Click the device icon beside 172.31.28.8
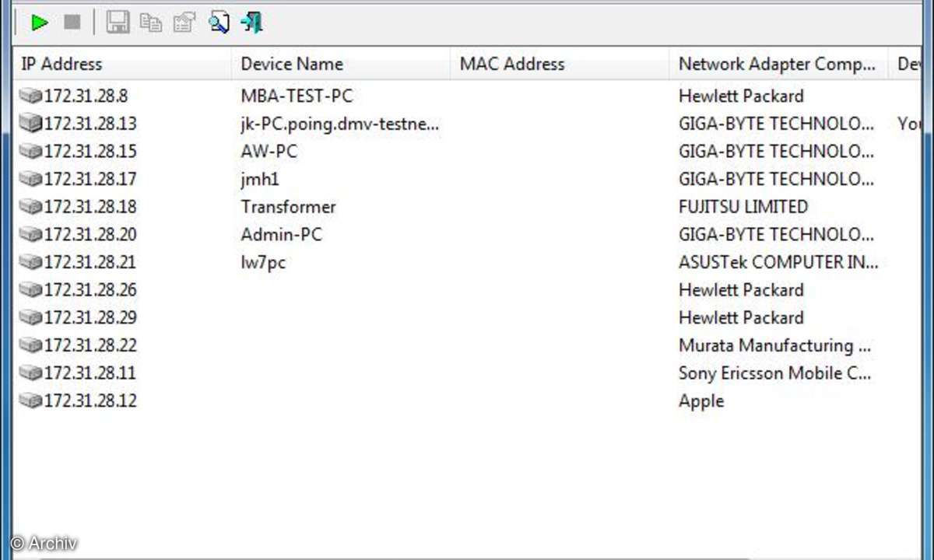The width and height of the screenshot is (934, 560). point(31,96)
